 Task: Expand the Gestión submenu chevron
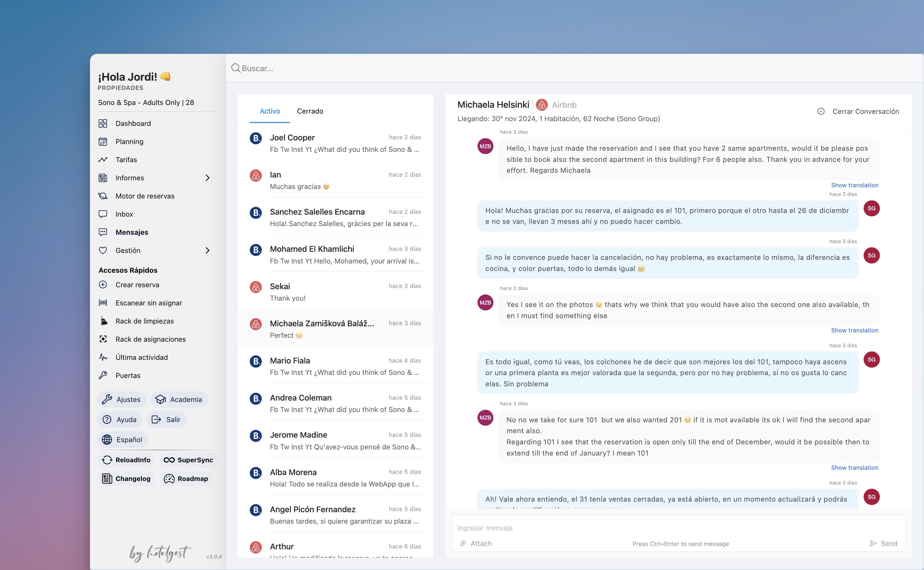[207, 250]
